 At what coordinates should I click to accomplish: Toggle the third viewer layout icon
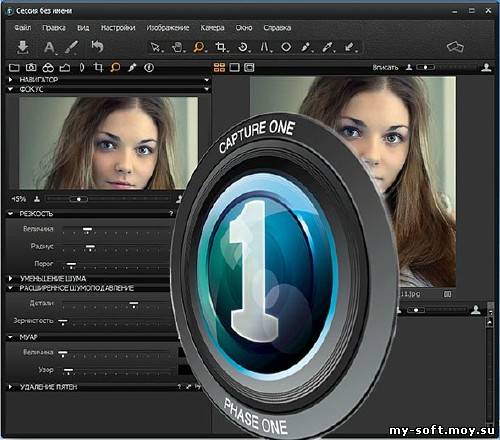pos(249,67)
